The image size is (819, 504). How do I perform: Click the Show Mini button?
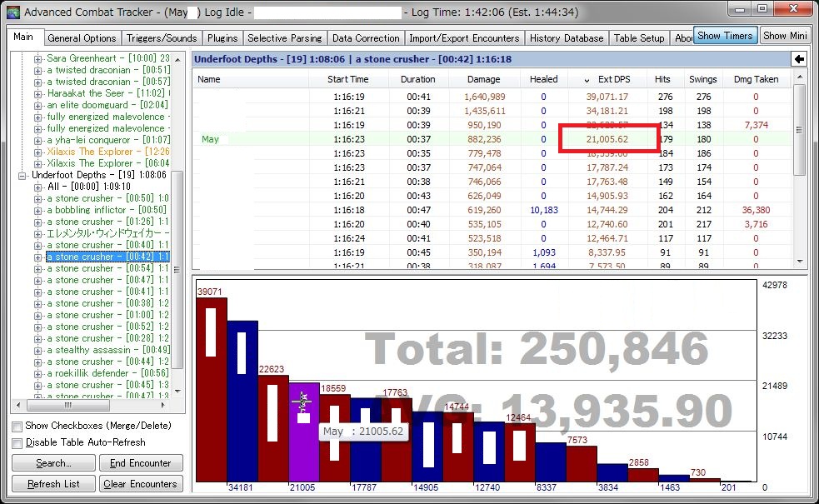(x=785, y=36)
